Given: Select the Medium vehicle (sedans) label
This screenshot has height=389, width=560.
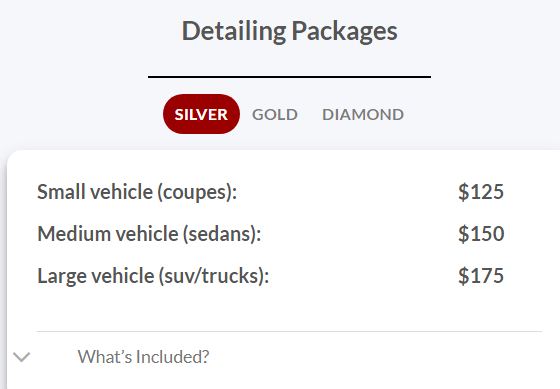Looking at the screenshot, I should [x=149, y=234].
